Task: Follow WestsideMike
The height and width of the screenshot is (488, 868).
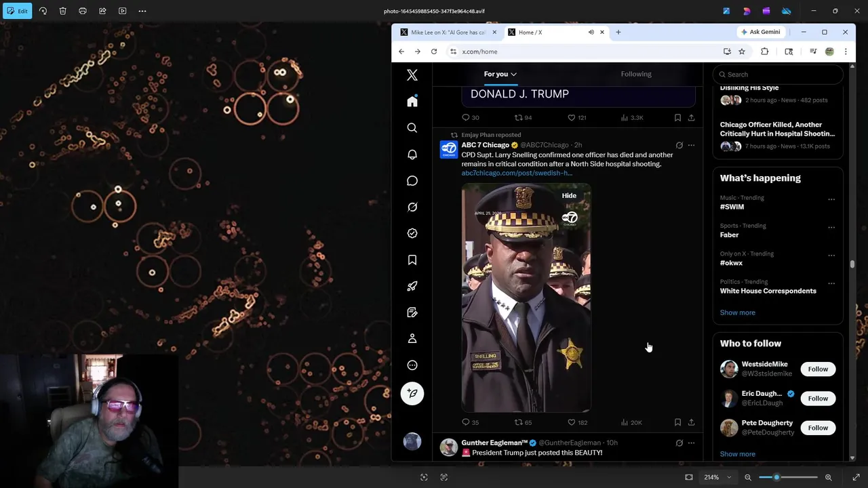Action: click(x=818, y=369)
